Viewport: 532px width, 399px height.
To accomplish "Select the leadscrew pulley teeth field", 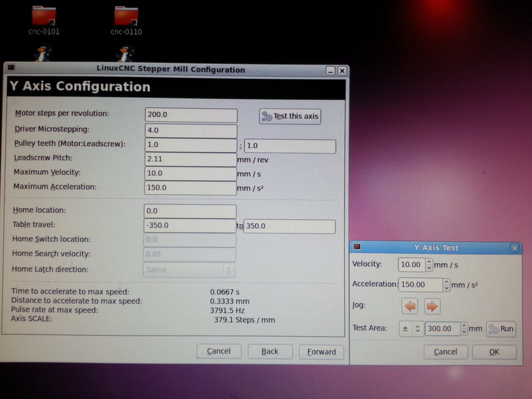I will pyautogui.click(x=290, y=146).
